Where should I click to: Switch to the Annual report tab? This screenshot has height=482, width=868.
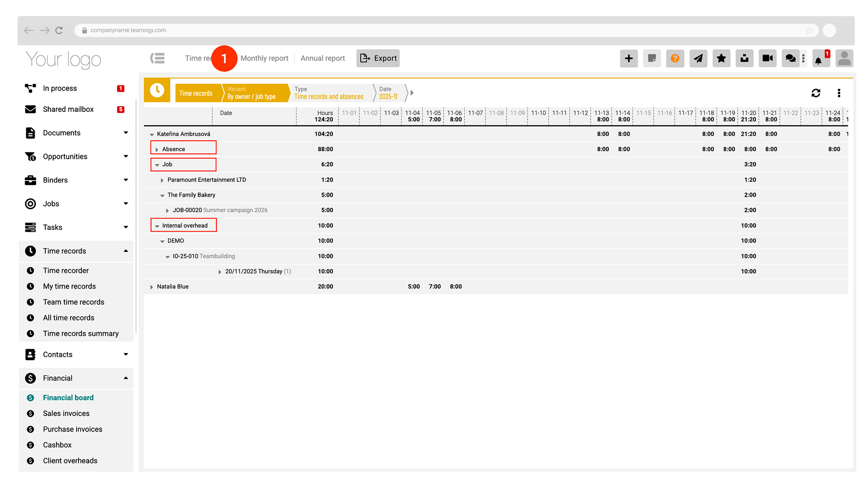coord(323,58)
